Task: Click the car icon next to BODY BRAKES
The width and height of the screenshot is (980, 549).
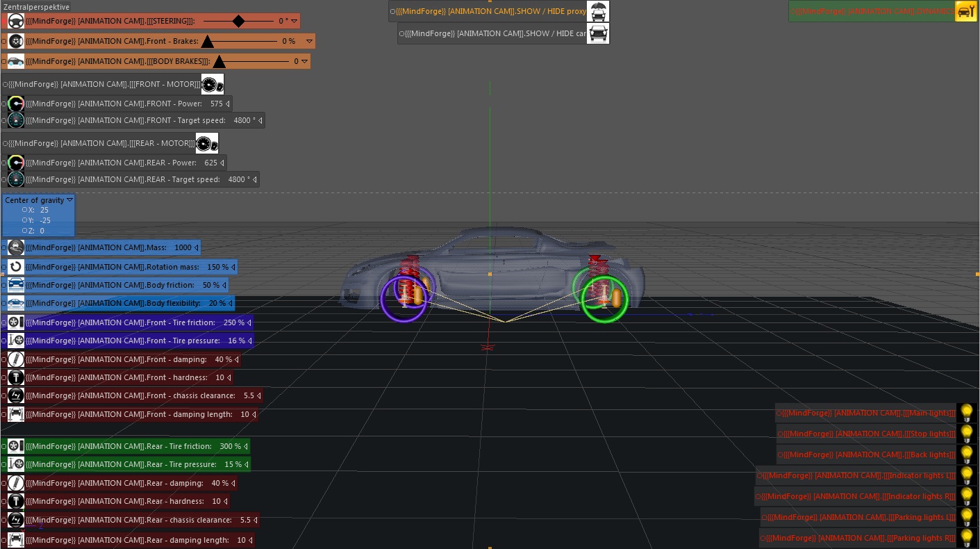Action: point(15,61)
